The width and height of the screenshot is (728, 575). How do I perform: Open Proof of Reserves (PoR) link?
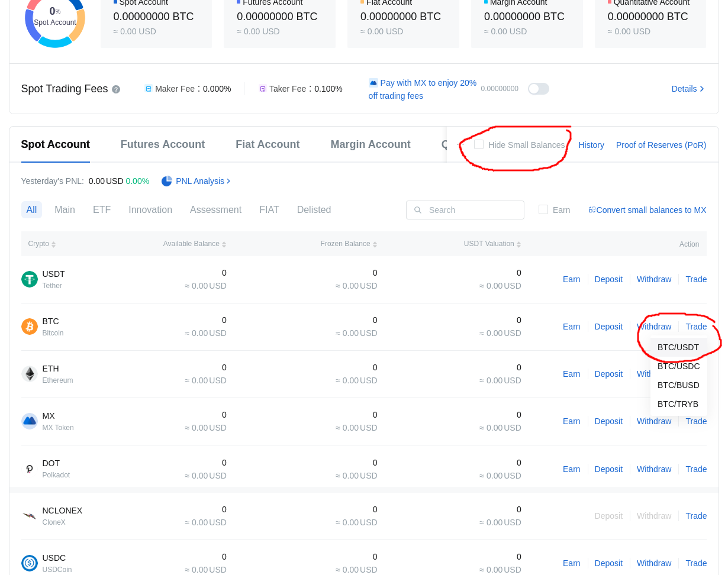661,145
